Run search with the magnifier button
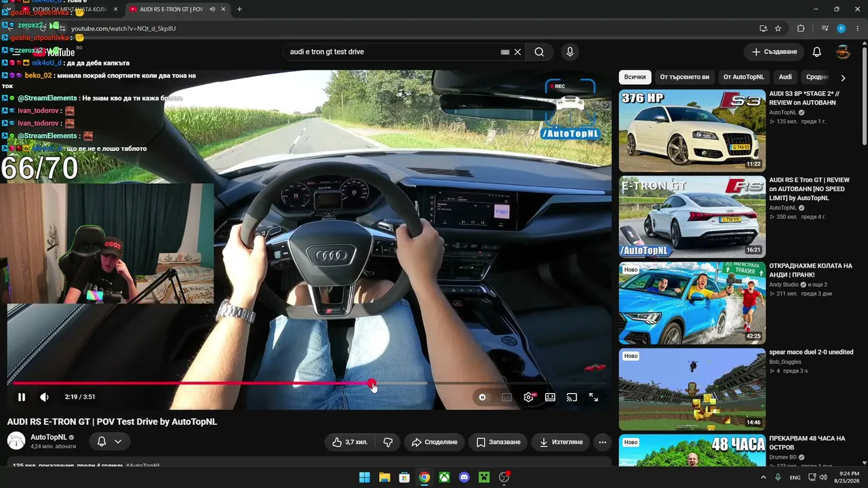Screen dimensions: 868x488 point(539,52)
